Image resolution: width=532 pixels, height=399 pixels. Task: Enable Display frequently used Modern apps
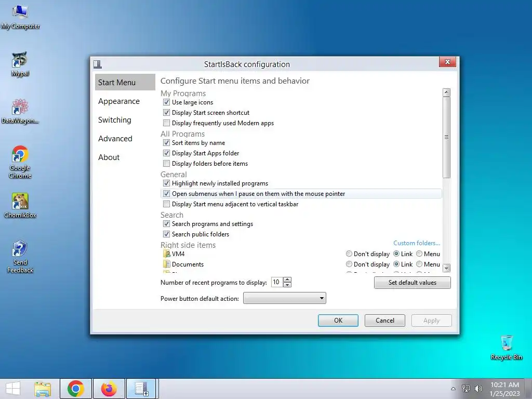coord(166,123)
